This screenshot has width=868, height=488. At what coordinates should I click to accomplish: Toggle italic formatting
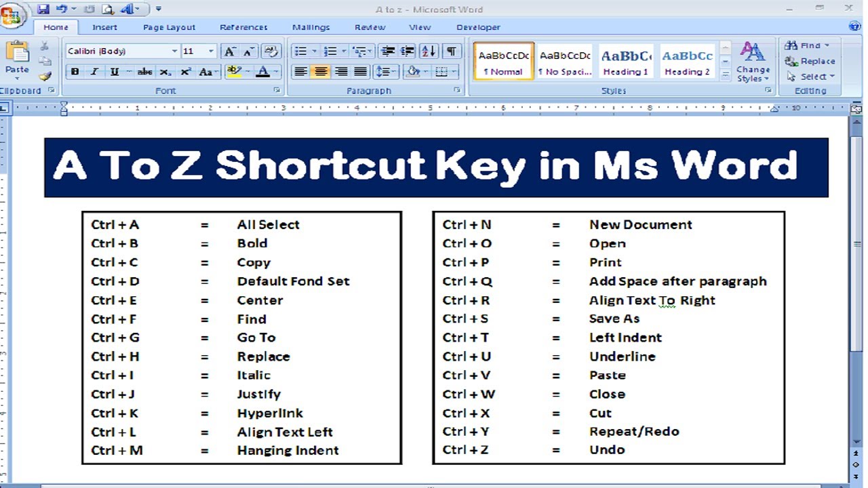pyautogui.click(x=94, y=70)
